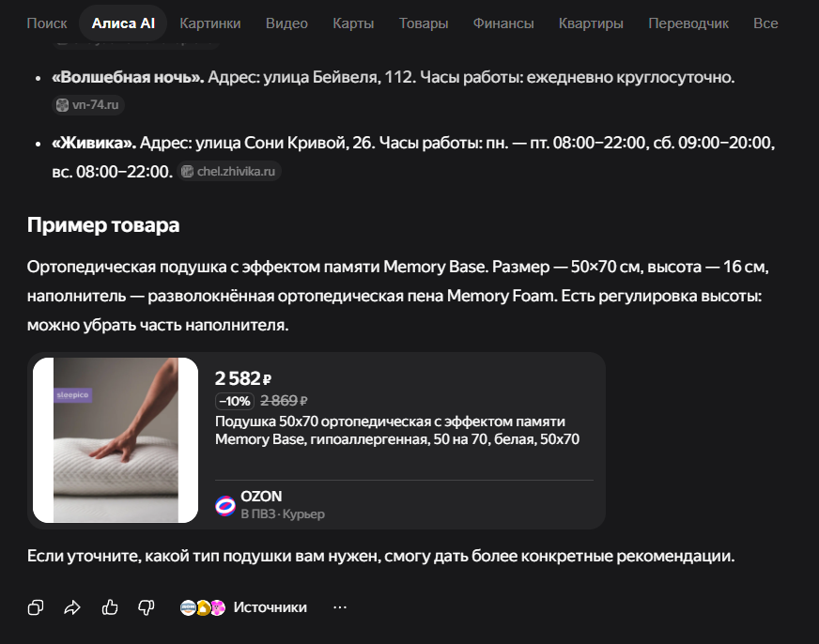The width and height of the screenshot is (819, 644).
Task: Switch to the Финансы tab
Action: click(x=503, y=23)
